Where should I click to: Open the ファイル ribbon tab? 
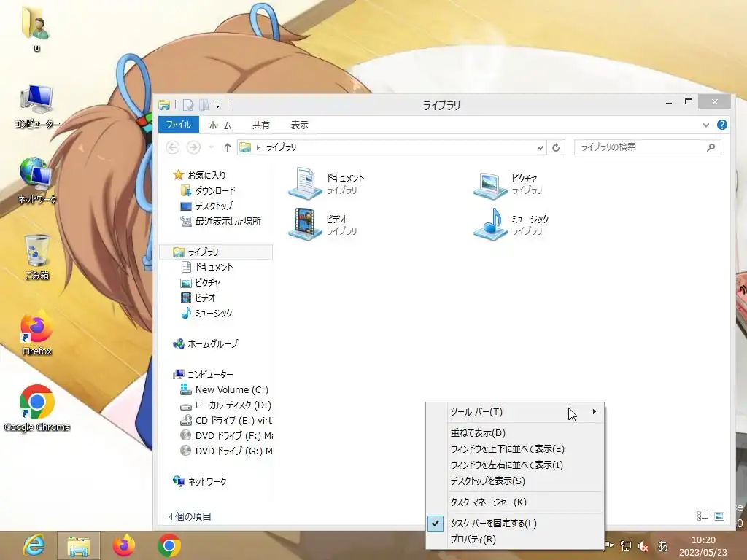(179, 125)
